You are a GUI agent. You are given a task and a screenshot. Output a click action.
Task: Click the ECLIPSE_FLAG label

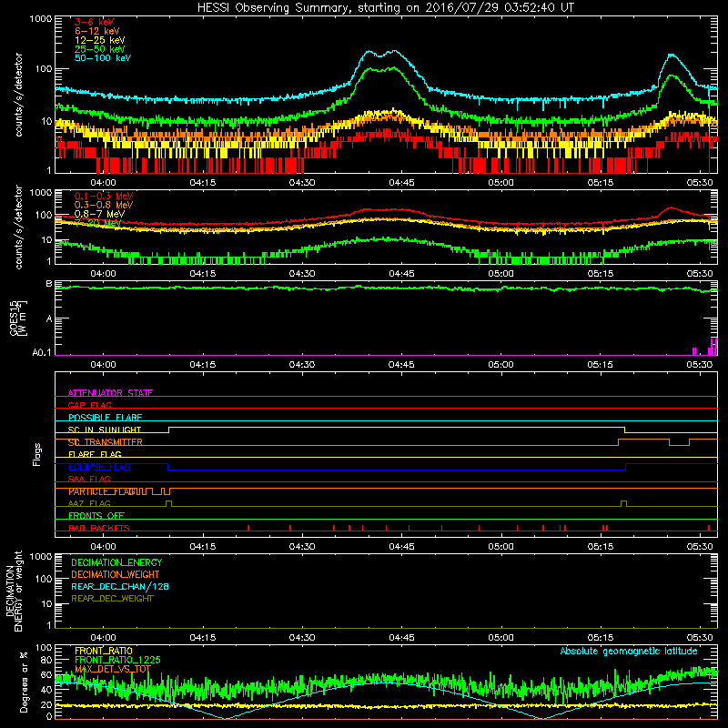click(x=99, y=467)
